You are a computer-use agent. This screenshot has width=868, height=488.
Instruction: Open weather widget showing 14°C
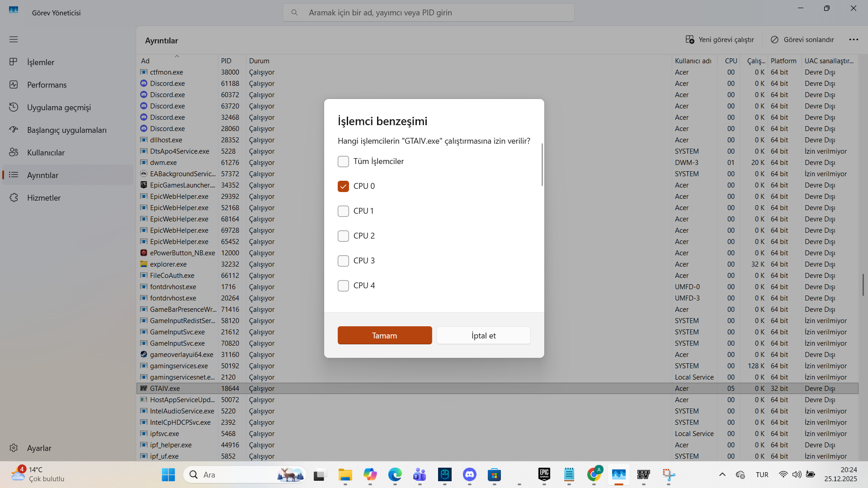[38, 474]
